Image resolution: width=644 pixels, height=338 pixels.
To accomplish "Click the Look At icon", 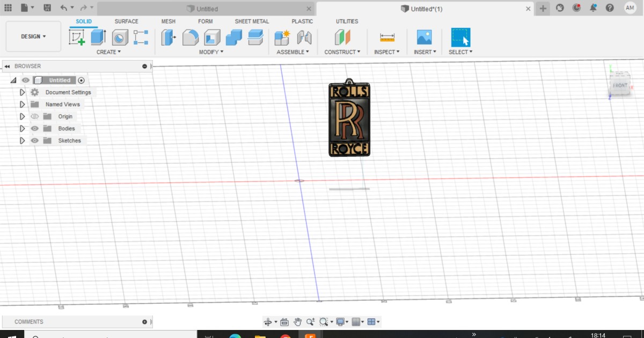I will click(x=284, y=322).
